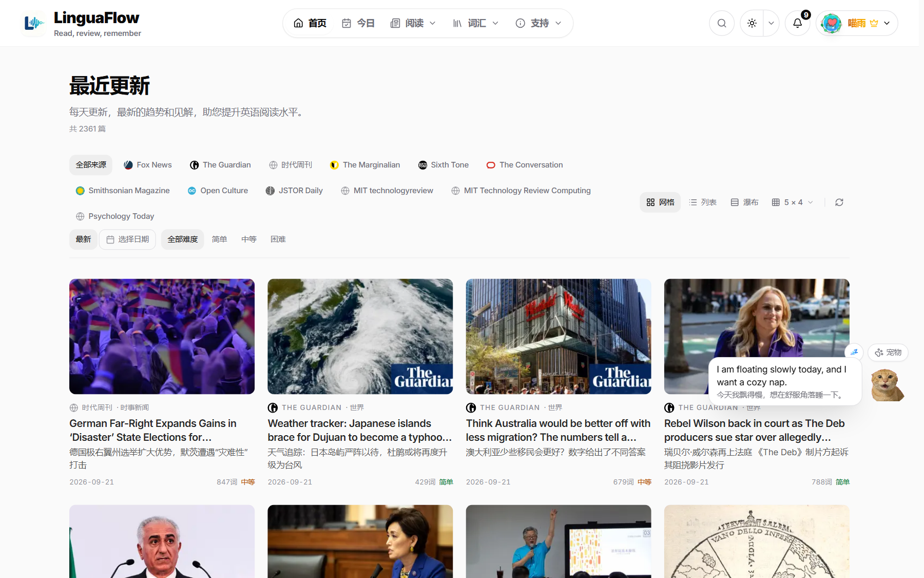Select 困难 hard difficulty filter
This screenshot has width=924, height=578.
point(278,239)
